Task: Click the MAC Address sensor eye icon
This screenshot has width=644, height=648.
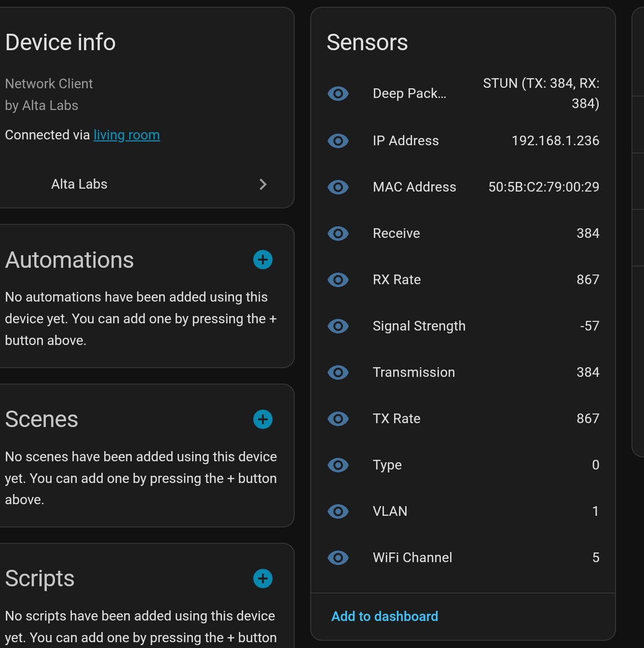Action: click(338, 187)
